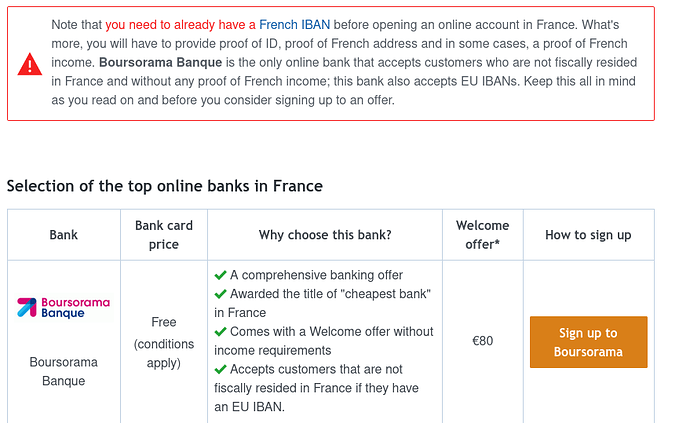Click the Sign up to Boursorama button
The height and width of the screenshot is (423, 690).
pos(588,342)
